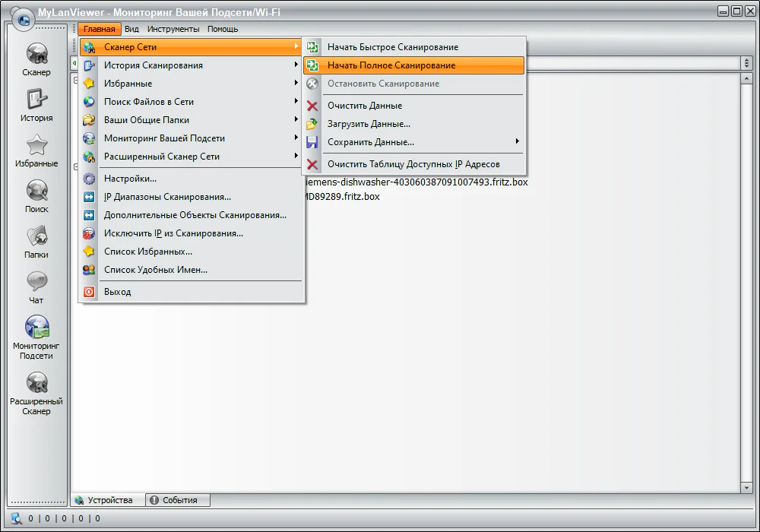Click the open-folder icon beside Загрузить Данные

point(313,124)
